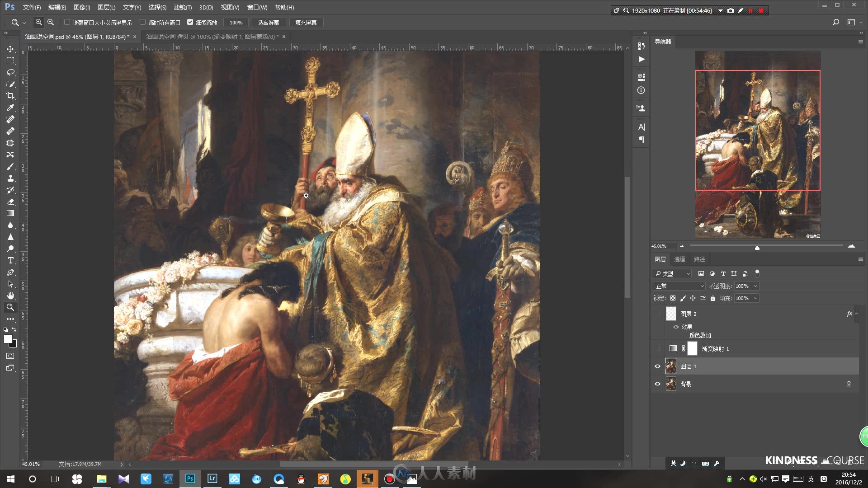The image size is (868, 488).
Task: Select the Sharpen triangle tool
Action: (x=10, y=237)
